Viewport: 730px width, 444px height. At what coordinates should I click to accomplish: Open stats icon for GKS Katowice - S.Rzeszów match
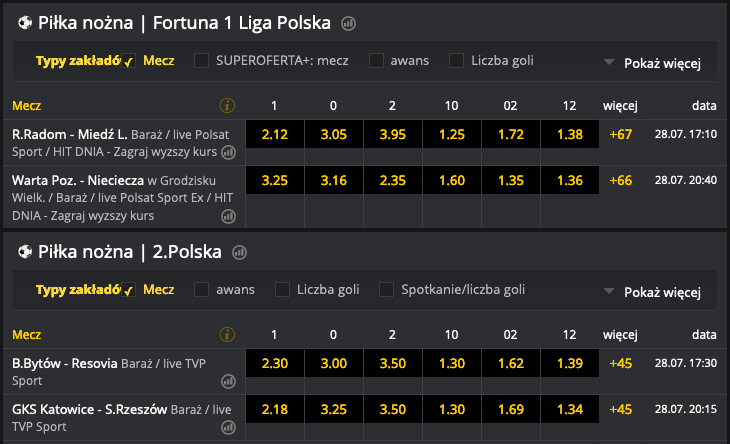(x=228, y=427)
